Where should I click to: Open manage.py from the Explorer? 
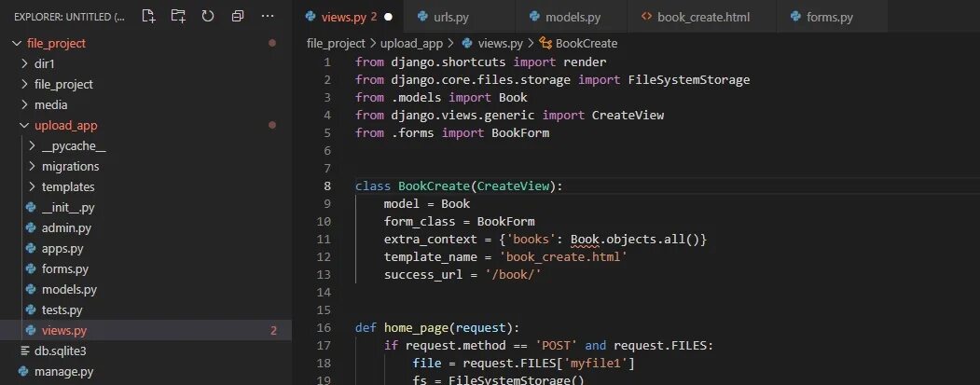point(63,372)
